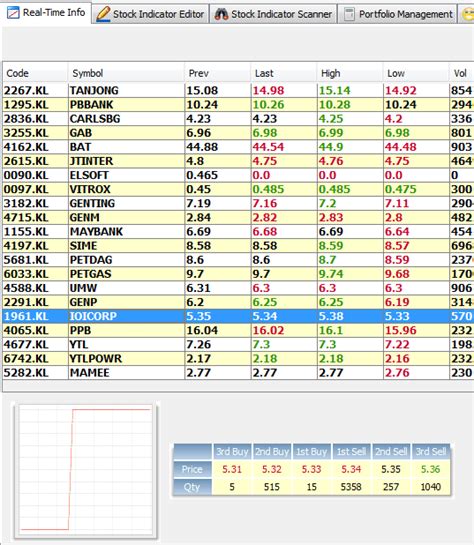Viewport: 474px width, 545px height.
Task: Click the Real-Time Info tab icon
Action: (14, 13)
